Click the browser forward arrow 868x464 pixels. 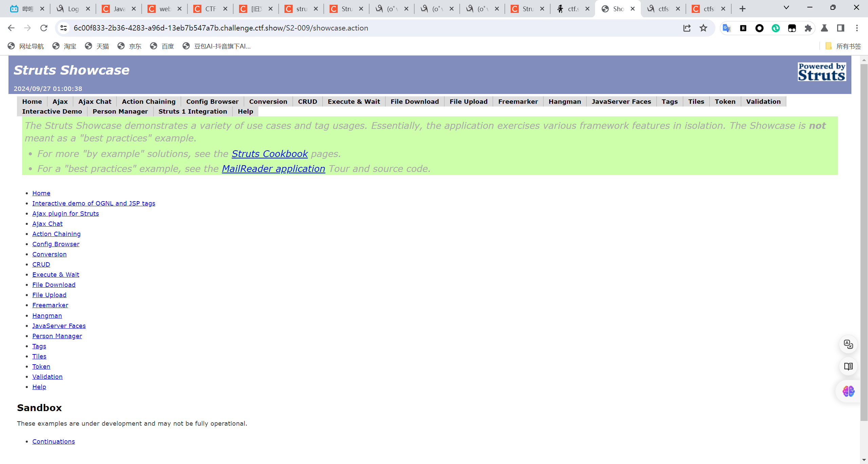click(x=27, y=28)
